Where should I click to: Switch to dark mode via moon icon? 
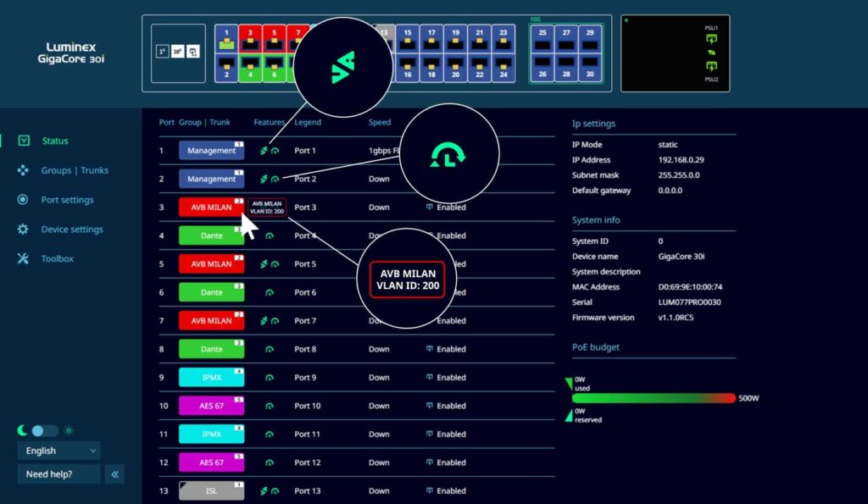click(23, 430)
